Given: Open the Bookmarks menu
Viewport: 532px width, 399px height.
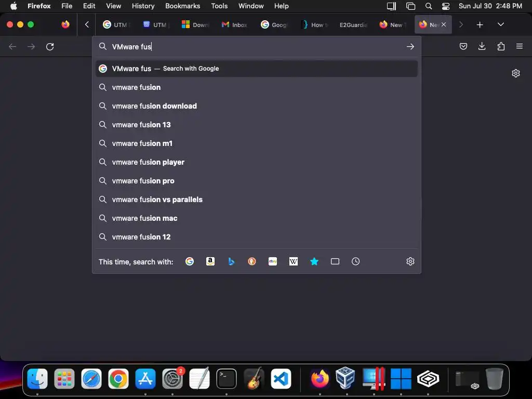Looking at the screenshot, I should click(x=182, y=6).
